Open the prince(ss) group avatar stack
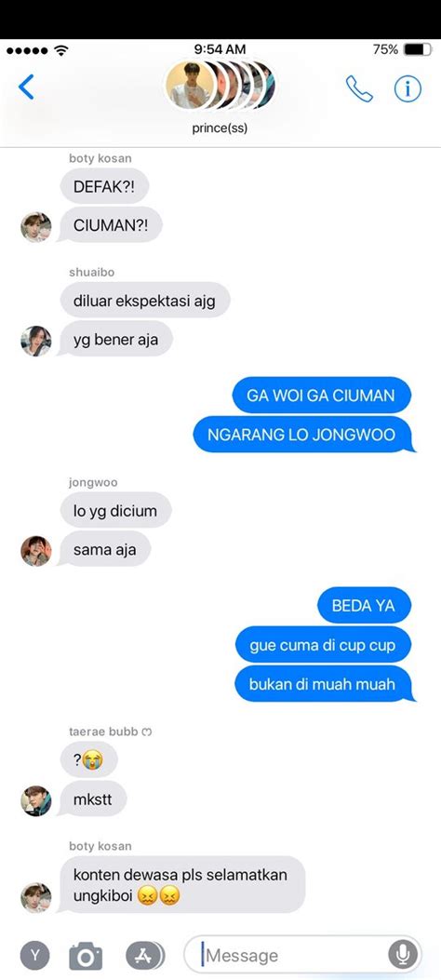The image size is (441, 980). pos(220,85)
